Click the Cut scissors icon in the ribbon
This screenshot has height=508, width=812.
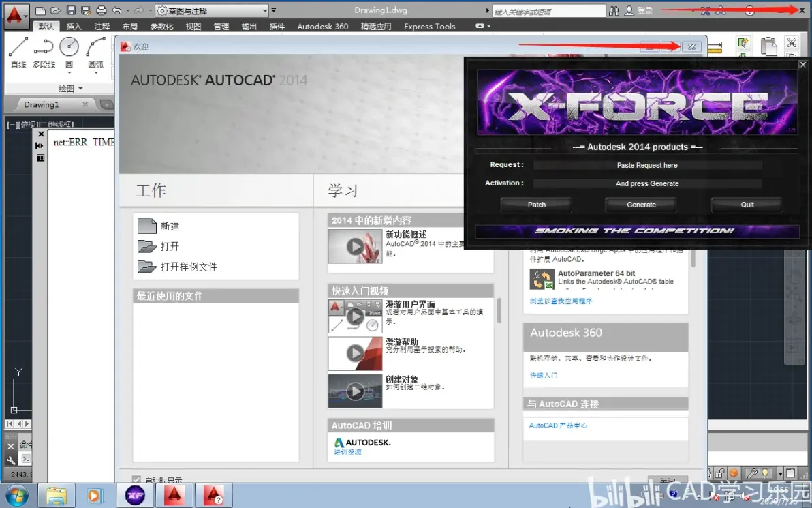coord(792,42)
